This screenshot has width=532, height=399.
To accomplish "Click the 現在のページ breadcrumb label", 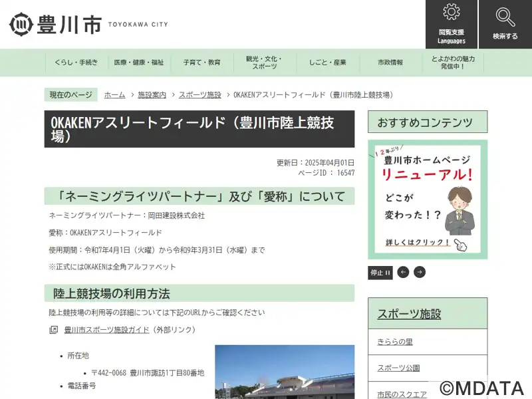I will tap(71, 95).
